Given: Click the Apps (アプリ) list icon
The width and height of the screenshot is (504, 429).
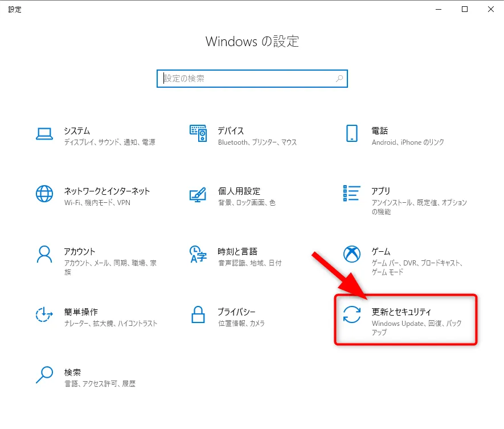Looking at the screenshot, I should coord(352,194).
